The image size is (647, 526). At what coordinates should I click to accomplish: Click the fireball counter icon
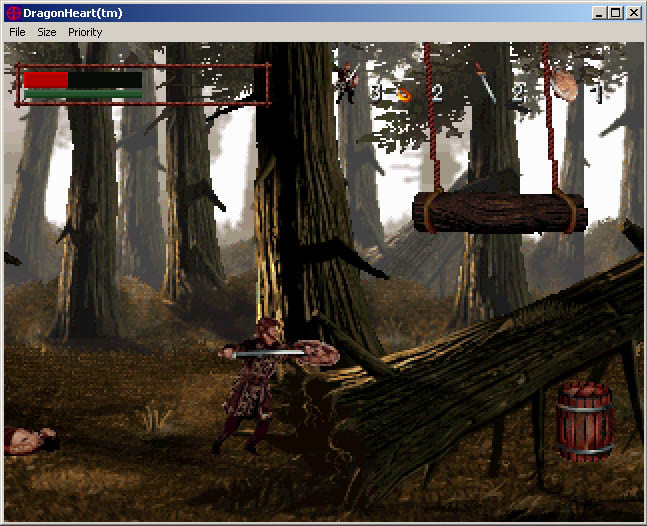pyautogui.click(x=404, y=95)
